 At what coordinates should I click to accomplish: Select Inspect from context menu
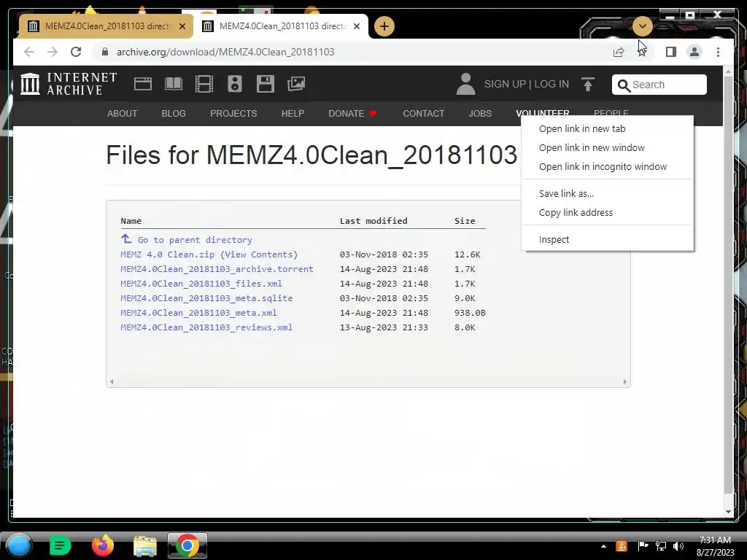pyautogui.click(x=554, y=239)
